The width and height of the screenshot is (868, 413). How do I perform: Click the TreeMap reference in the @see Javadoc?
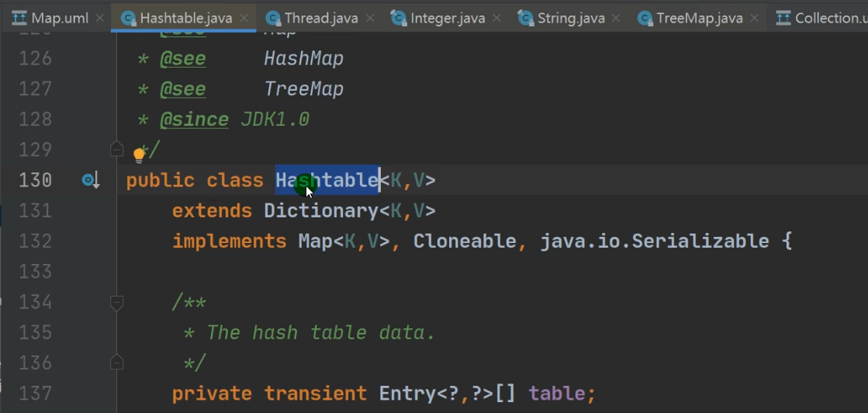coord(303,89)
